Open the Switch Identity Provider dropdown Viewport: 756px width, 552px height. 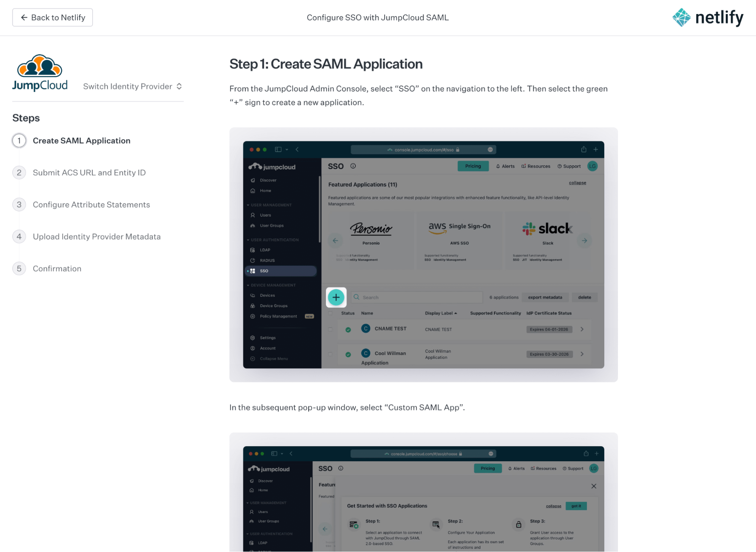click(x=132, y=86)
